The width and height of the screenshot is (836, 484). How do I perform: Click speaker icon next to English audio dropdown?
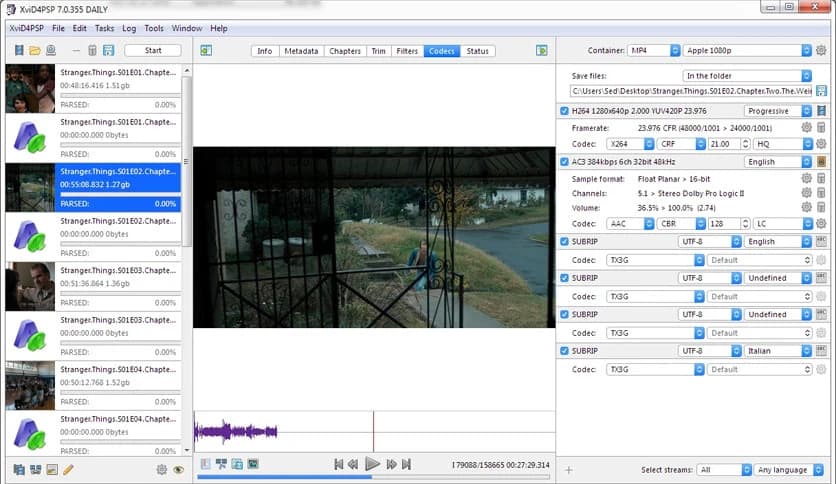pyautogui.click(x=821, y=162)
